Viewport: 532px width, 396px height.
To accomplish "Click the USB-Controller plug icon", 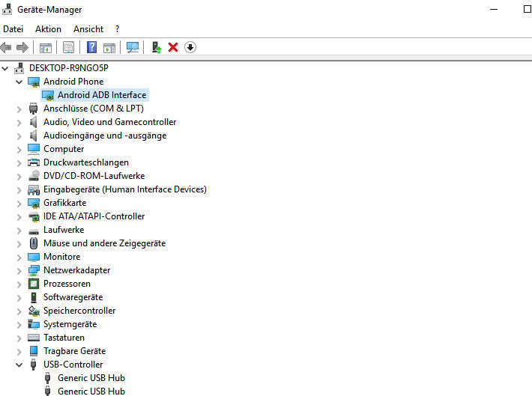I will (x=33, y=365).
